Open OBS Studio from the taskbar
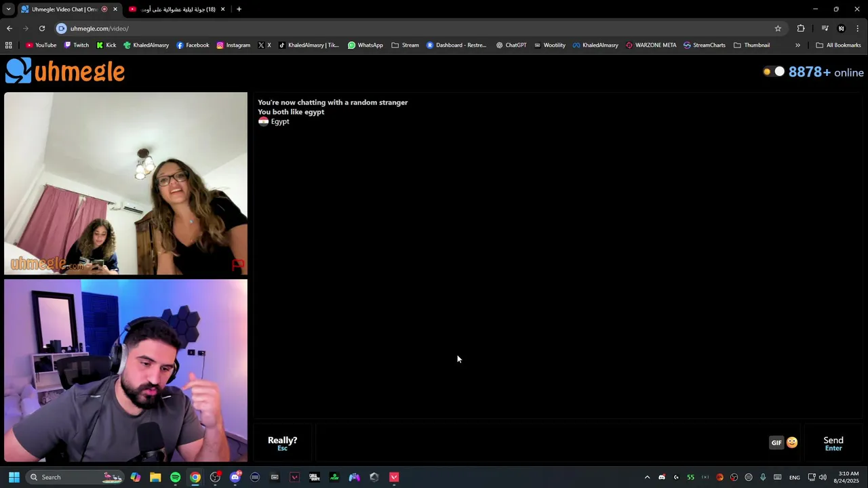This screenshot has height=488, width=868. tap(215, 477)
